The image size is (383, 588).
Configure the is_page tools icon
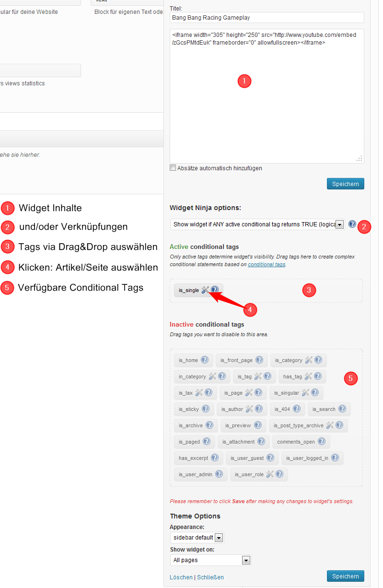249,393
